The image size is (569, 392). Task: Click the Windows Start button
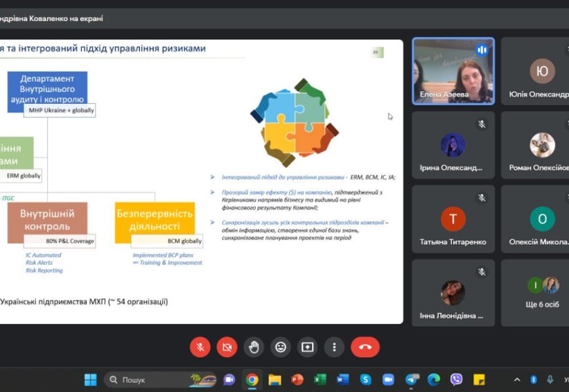[90, 380]
